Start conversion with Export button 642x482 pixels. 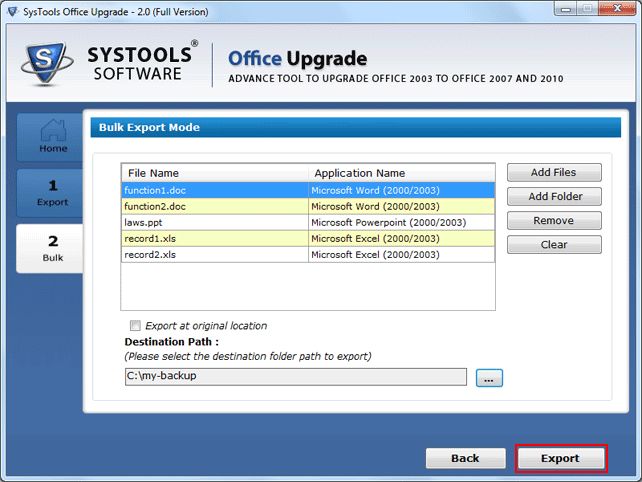[561, 458]
